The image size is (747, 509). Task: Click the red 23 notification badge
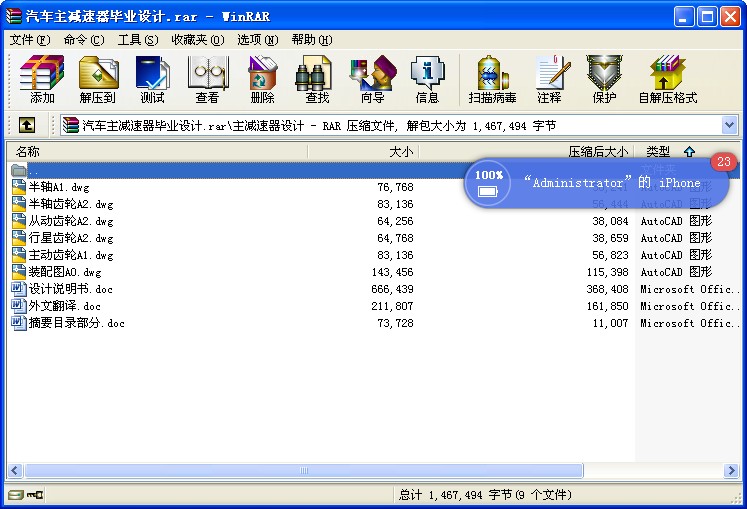pyautogui.click(x=724, y=162)
